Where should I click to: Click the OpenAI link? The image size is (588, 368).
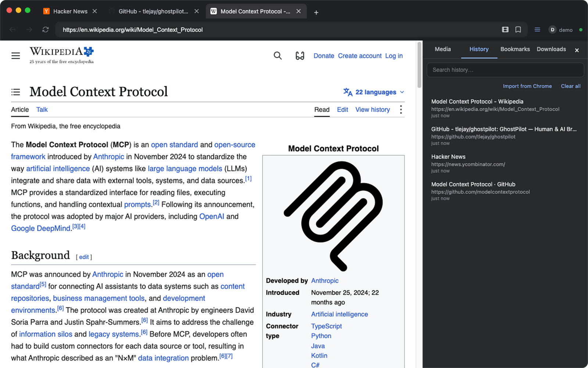pos(212,216)
